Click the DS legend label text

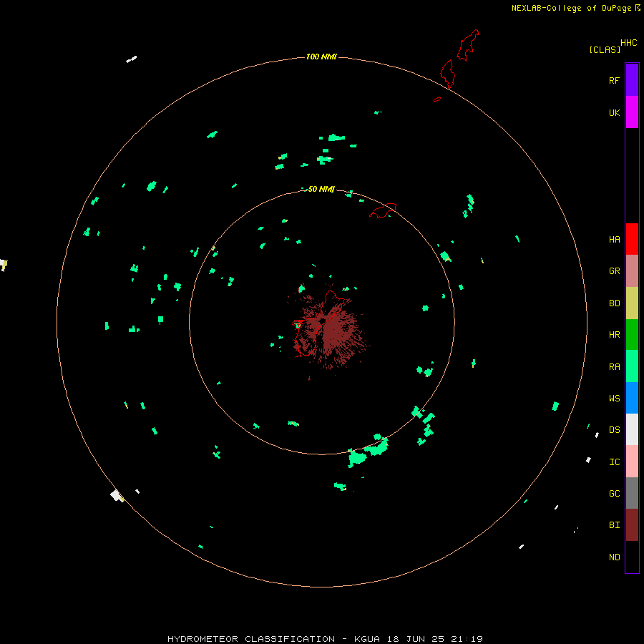click(614, 430)
